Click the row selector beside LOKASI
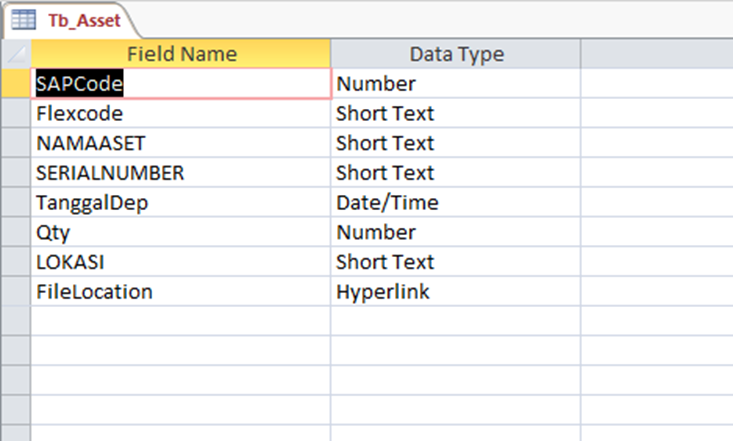 pyautogui.click(x=16, y=262)
